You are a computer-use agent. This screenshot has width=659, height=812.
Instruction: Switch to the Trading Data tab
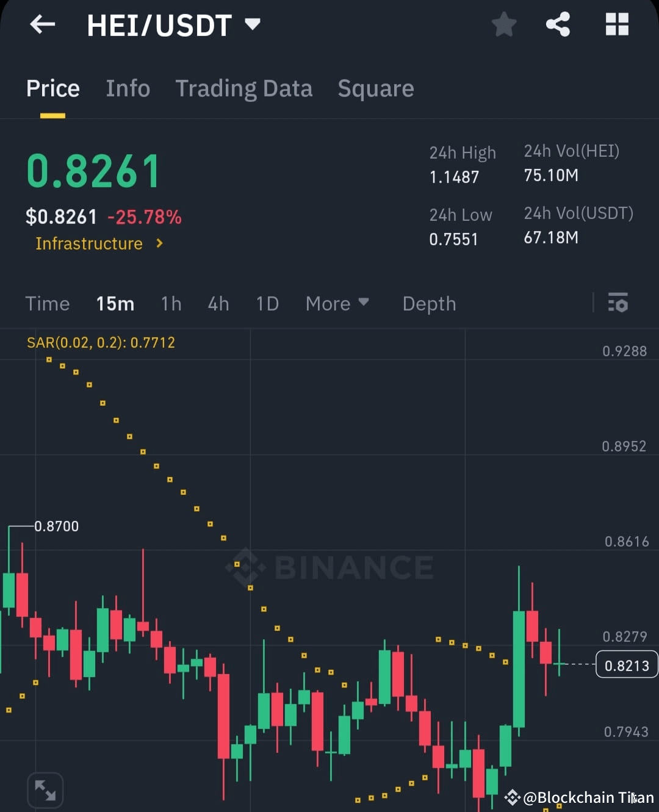click(244, 88)
